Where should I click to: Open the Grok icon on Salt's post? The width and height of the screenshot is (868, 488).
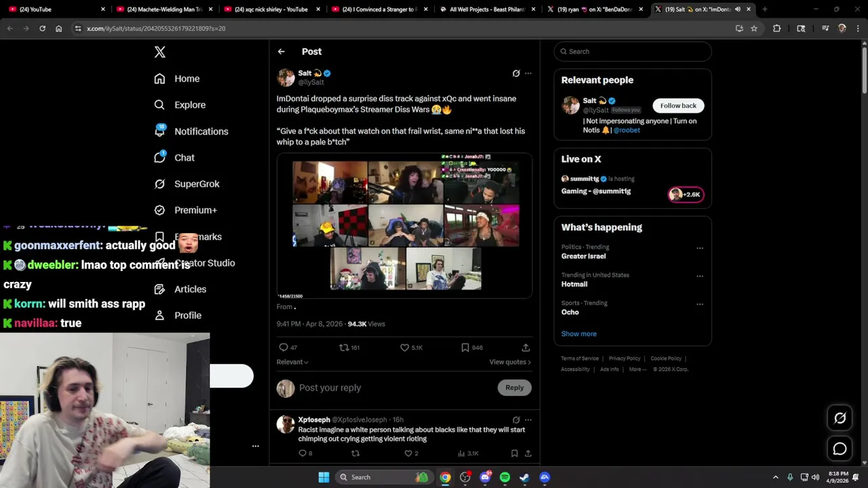click(516, 73)
